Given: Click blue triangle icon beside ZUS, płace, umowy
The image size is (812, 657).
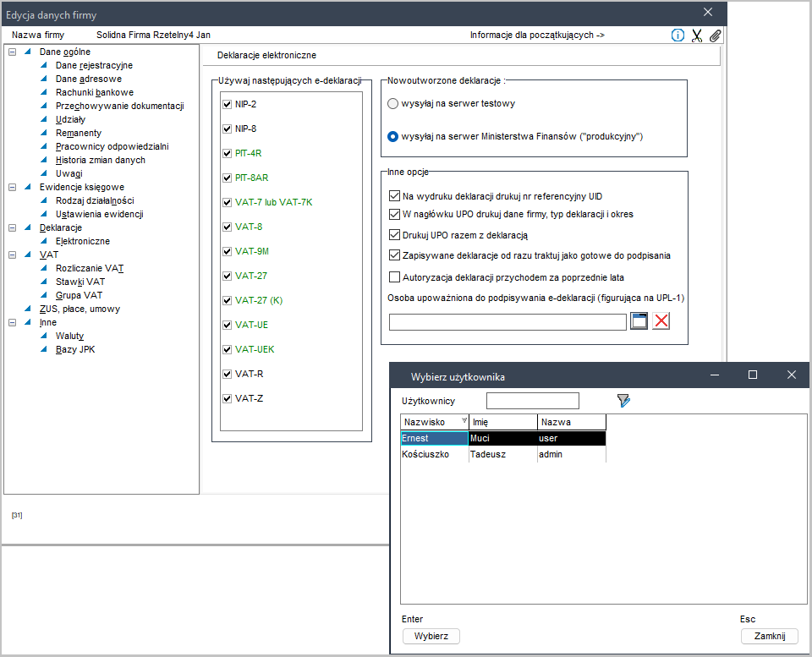Looking at the screenshot, I should [x=28, y=309].
